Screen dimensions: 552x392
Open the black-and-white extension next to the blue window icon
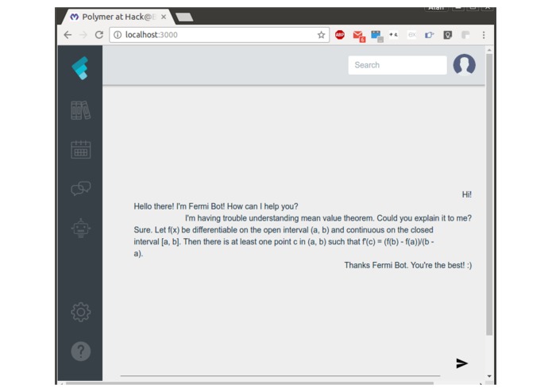click(394, 34)
